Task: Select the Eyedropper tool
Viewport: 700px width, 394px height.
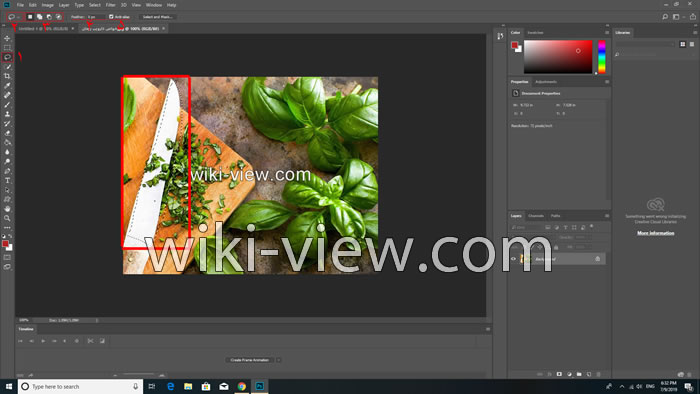Action: (x=7, y=86)
